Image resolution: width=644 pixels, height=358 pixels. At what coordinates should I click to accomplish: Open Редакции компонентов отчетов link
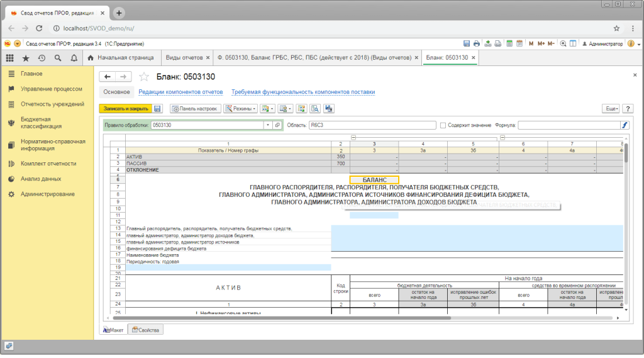tap(180, 92)
